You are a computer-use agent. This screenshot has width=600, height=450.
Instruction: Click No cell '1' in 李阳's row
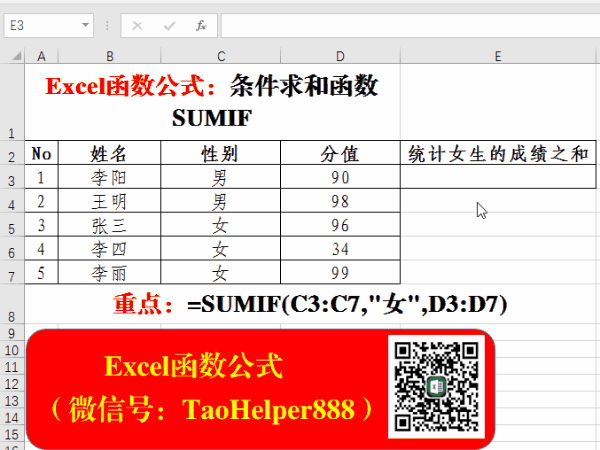pos(41,177)
